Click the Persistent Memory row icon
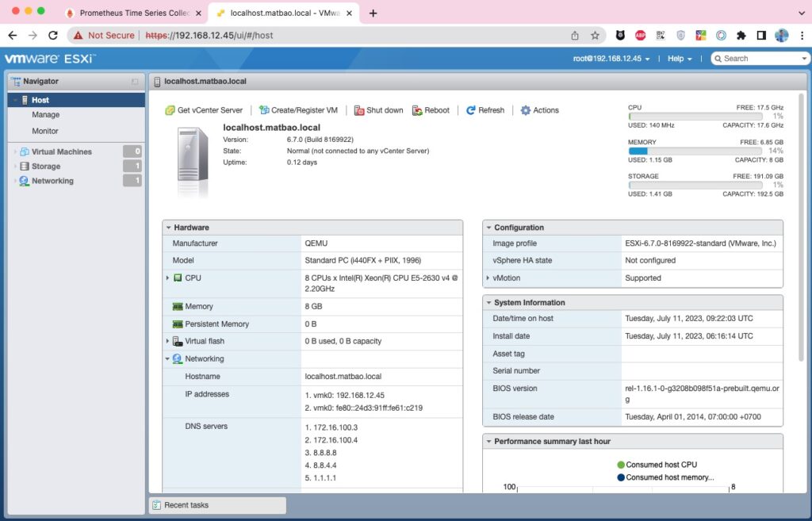This screenshot has height=521, width=812. (x=178, y=324)
